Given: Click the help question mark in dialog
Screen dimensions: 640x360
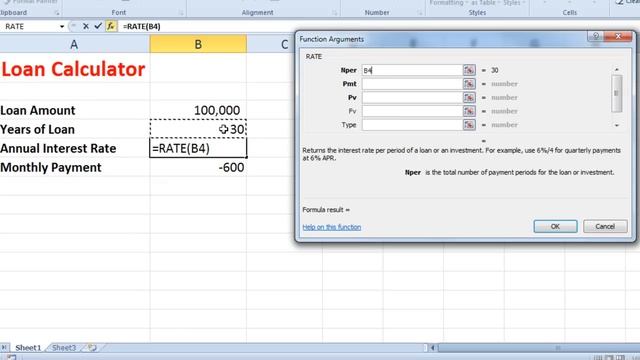Looking at the screenshot, I should coord(596,36).
